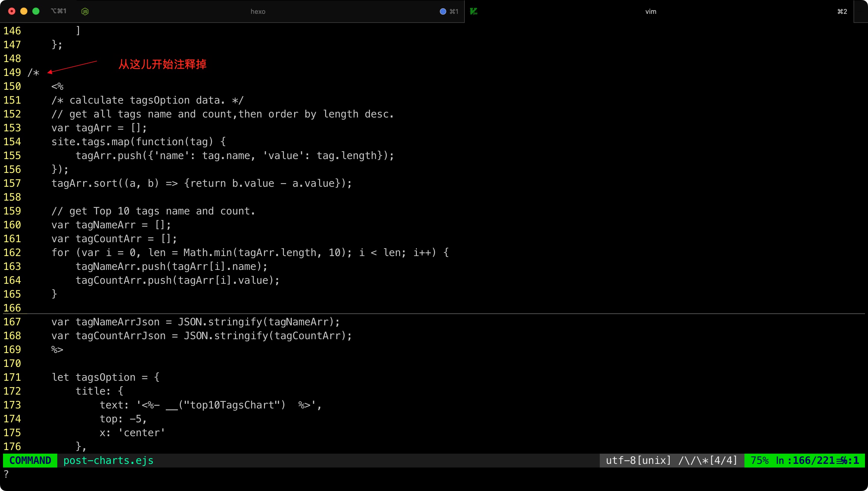Viewport: 868px width, 491px height.
Task: Click line number 166 in gutter
Action: coord(12,308)
